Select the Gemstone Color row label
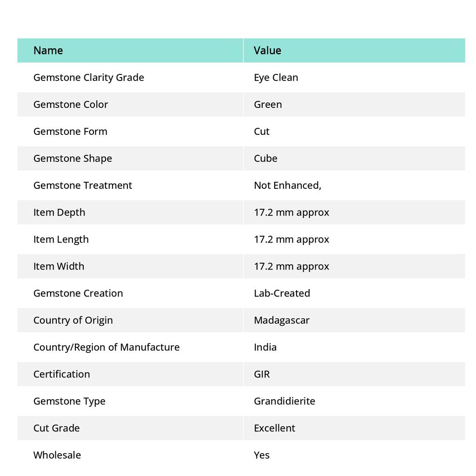The height and width of the screenshot is (476, 476). pos(71,105)
